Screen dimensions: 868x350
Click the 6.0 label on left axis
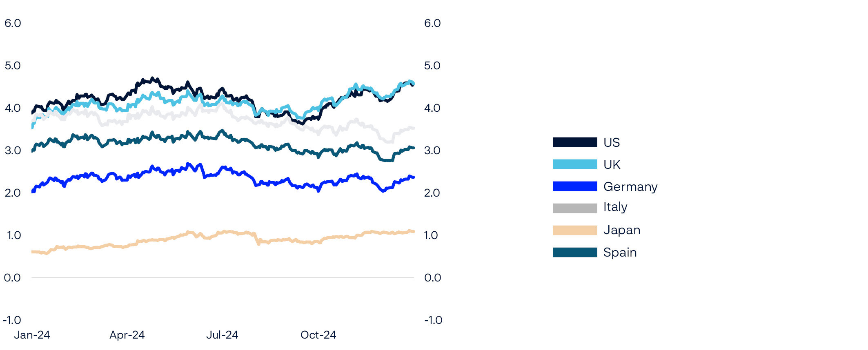(x=13, y=23)
